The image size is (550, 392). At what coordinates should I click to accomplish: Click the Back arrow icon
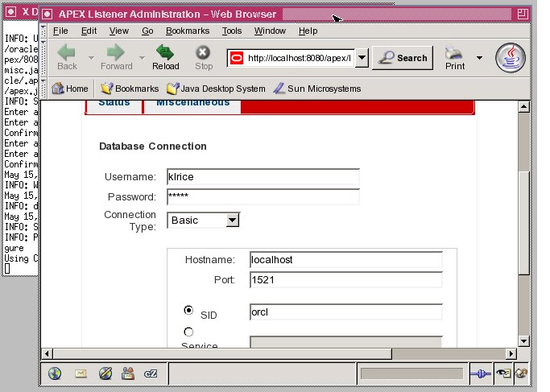[x=66, y=52]
